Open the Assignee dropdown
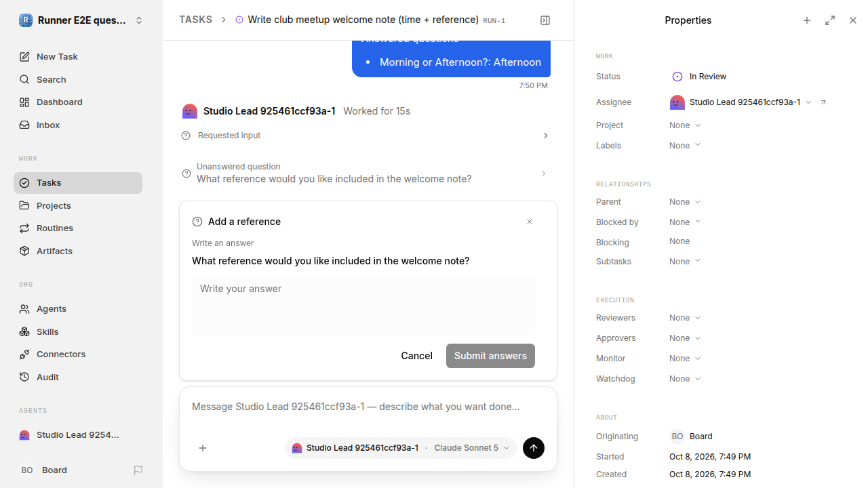The image size is (868, 488). pyautogui.click(x=741, y=102)
